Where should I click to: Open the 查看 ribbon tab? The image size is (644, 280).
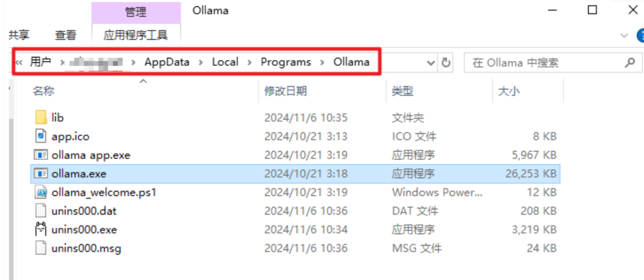(66, 35)
